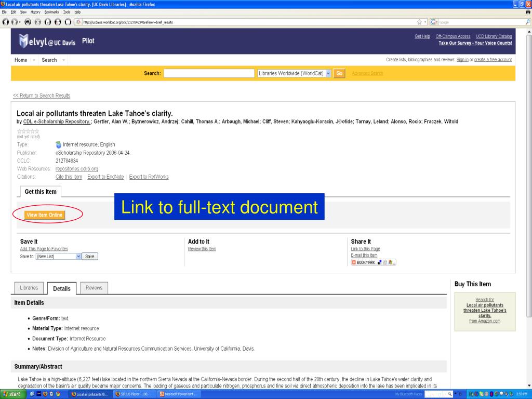Screen dimensions: 532x399
Task: Switch to the Microsoft PowerPoint taskbar item
Action: click(x=179, y=394)
